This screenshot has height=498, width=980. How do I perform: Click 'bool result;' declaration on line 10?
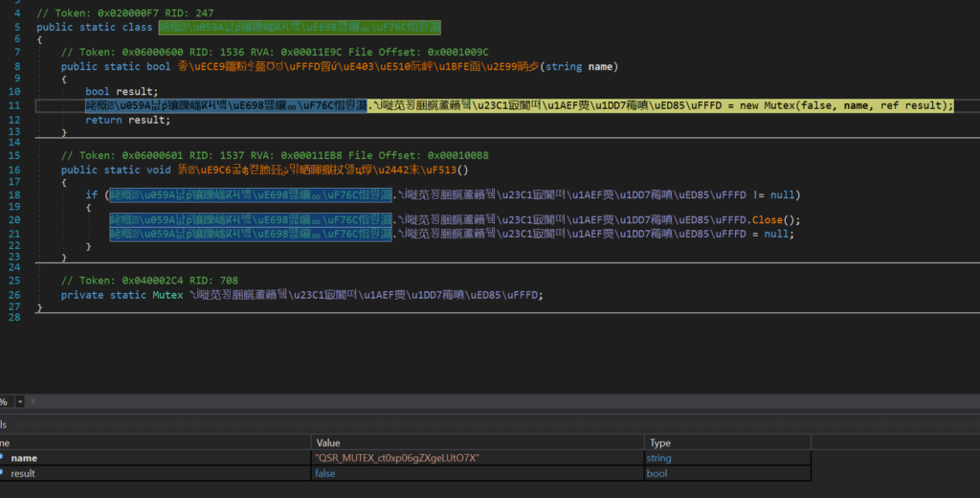point(122,91)
